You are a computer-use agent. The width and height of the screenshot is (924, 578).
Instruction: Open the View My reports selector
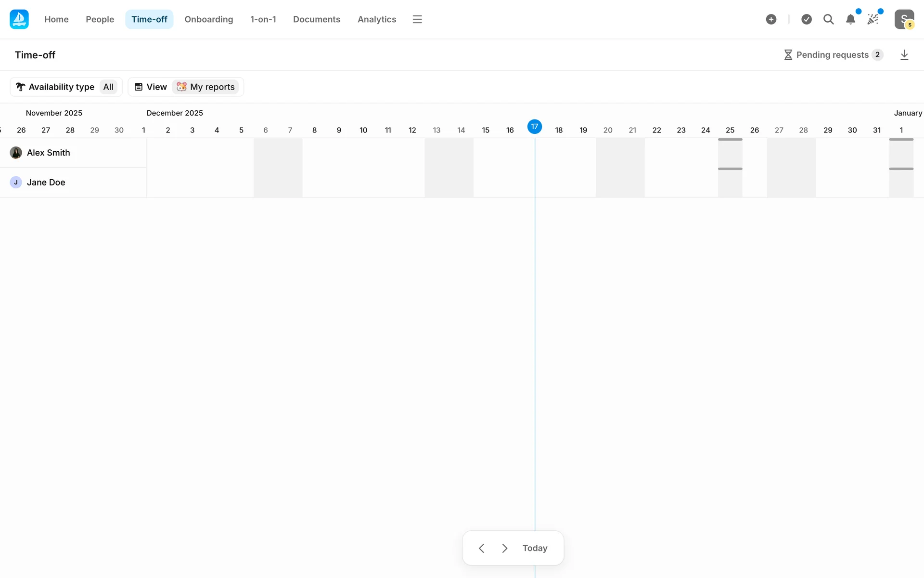(x=186, y=87)
